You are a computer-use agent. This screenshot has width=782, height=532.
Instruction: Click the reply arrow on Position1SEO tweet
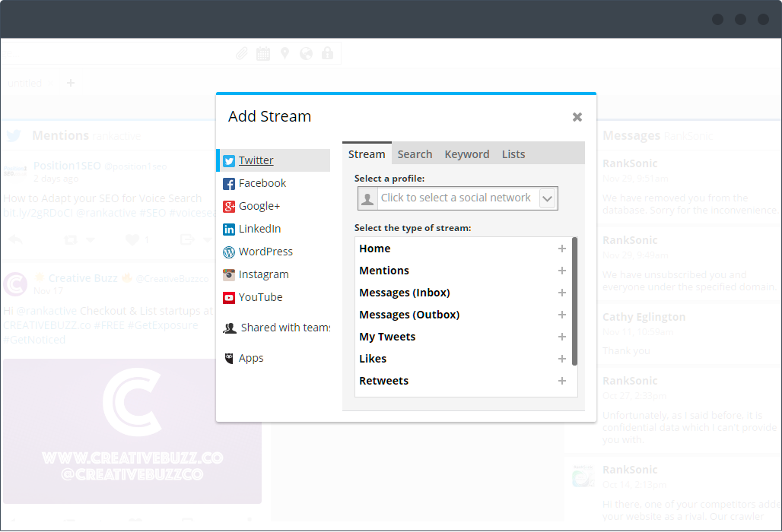click(15, 239)
